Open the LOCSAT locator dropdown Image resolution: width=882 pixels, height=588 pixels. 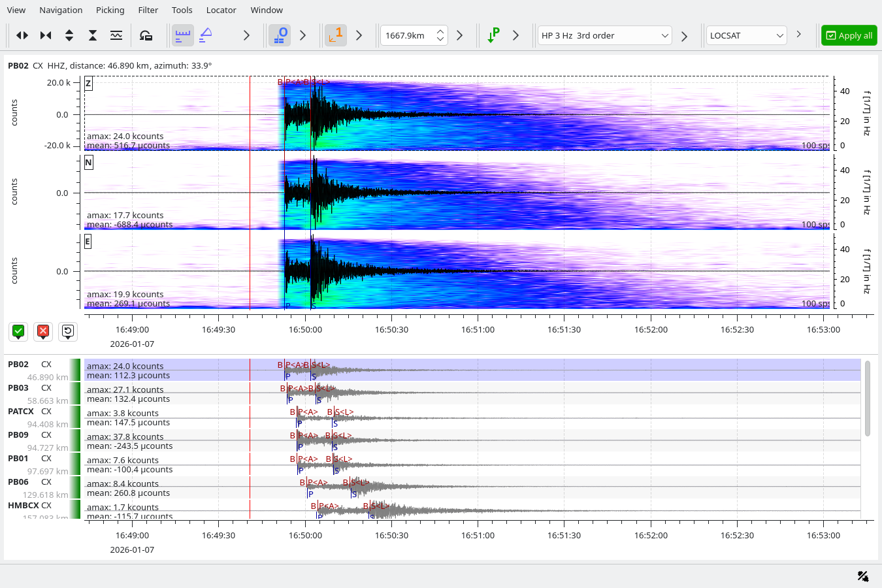click(x=746, y=35)
